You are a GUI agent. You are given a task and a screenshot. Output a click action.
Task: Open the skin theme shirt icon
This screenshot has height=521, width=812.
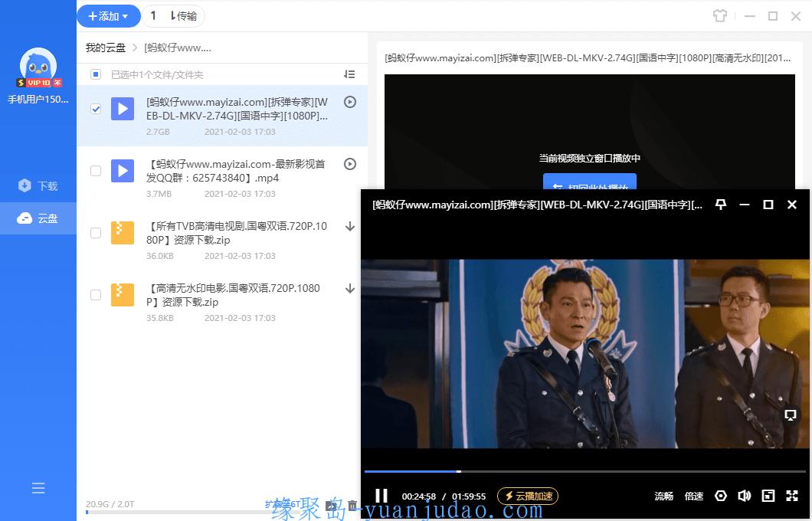click(x=720, y=16)
